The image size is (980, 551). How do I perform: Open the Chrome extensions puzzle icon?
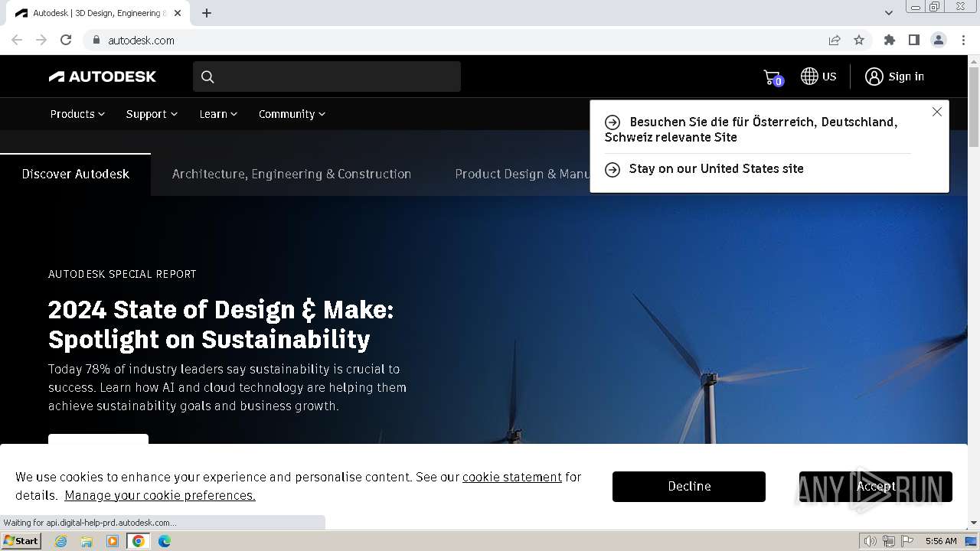[x=890, y=40]
